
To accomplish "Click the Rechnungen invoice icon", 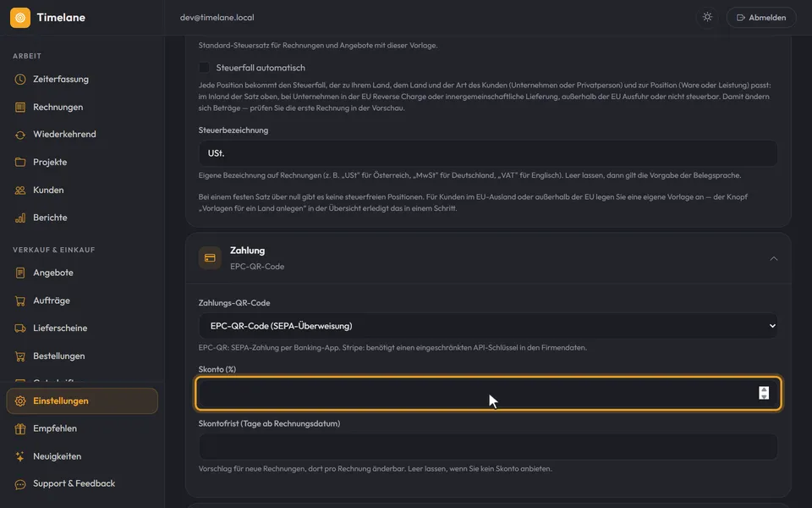I will point(20,108).
